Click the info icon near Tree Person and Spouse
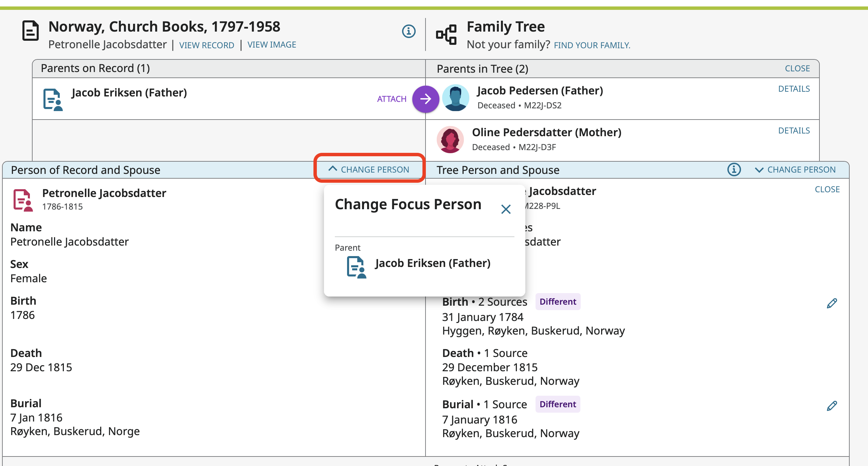 click(x=734, y=169)
